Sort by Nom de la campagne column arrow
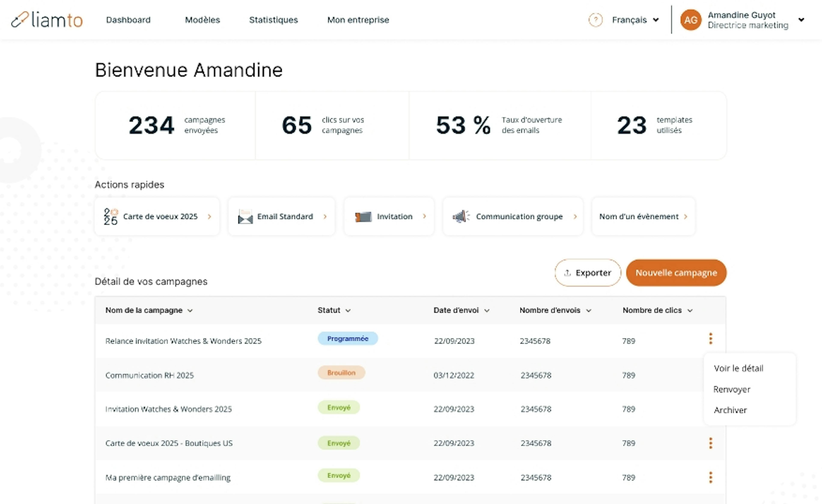The height and width of the screenshot is (504, 822). point(190,311)
